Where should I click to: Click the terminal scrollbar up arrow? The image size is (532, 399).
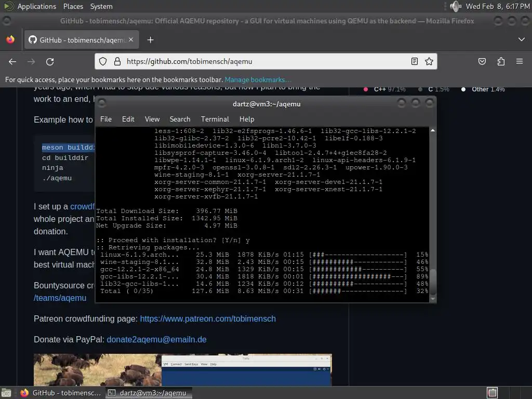pos(433,130)
